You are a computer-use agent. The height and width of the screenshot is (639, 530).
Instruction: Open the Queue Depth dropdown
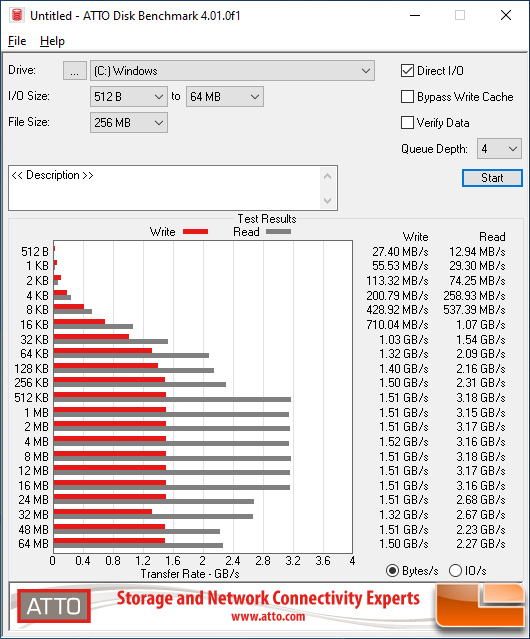coord(499,149)
